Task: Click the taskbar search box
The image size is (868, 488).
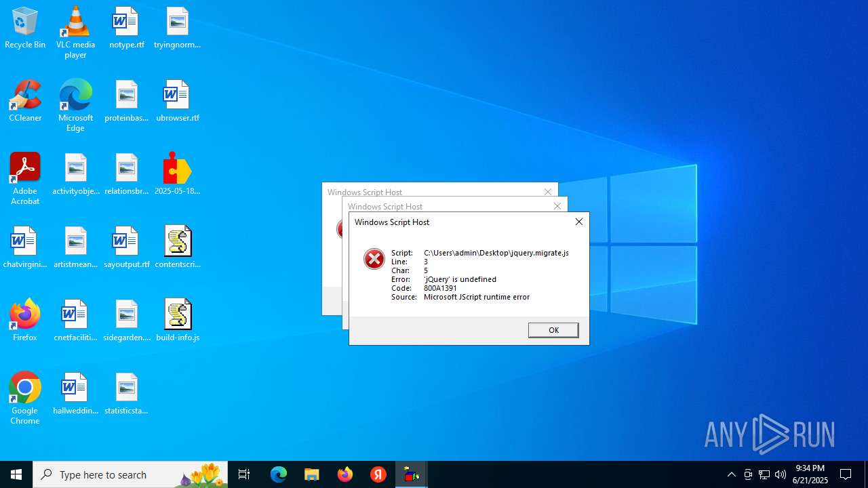Action: pos(130,474)
